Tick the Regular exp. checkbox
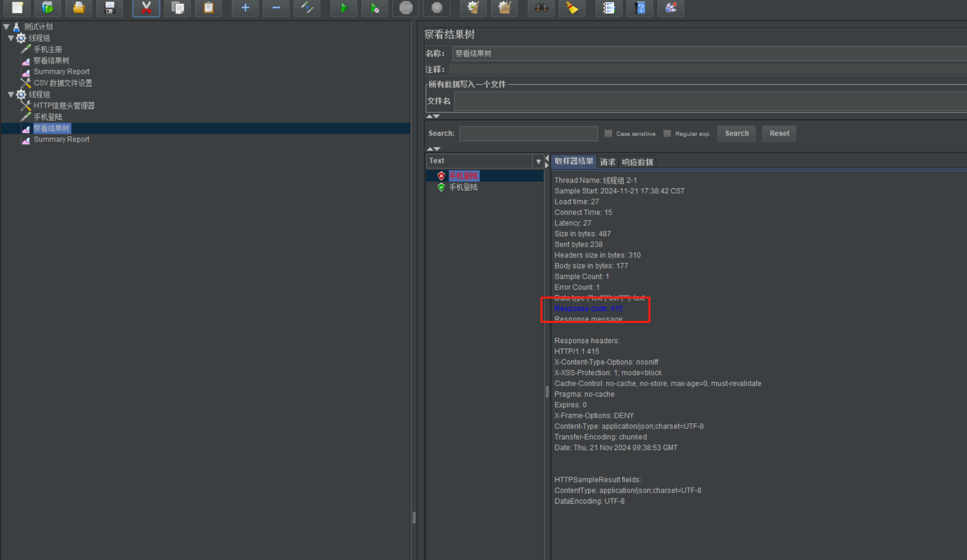Image resolution: width=967 pixels, height=560 pixels. coord(667,134)
